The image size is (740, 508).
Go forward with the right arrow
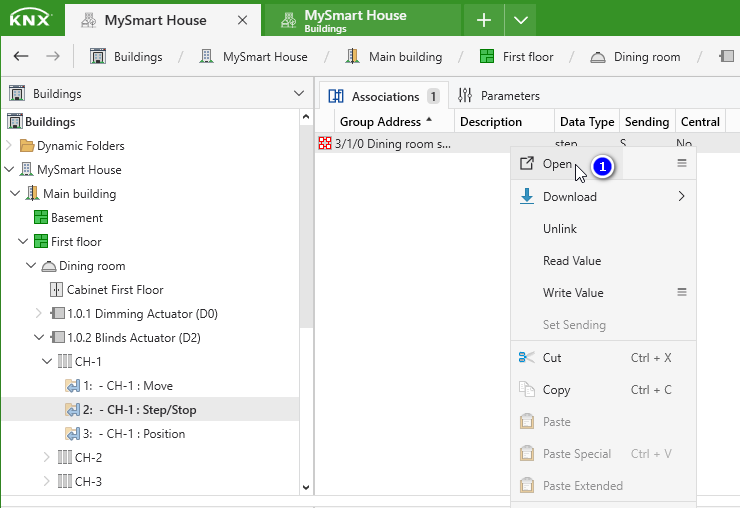[53, 57]
